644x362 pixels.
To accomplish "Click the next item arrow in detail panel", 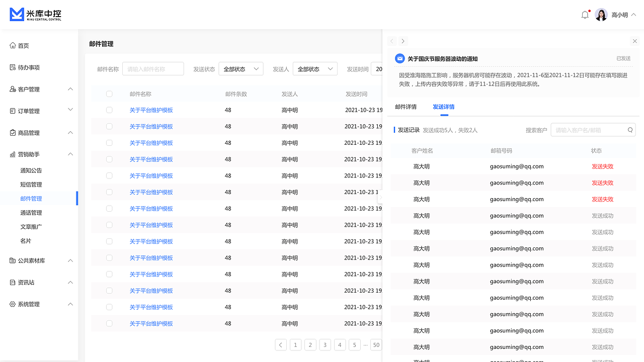I will coord(403,41).
